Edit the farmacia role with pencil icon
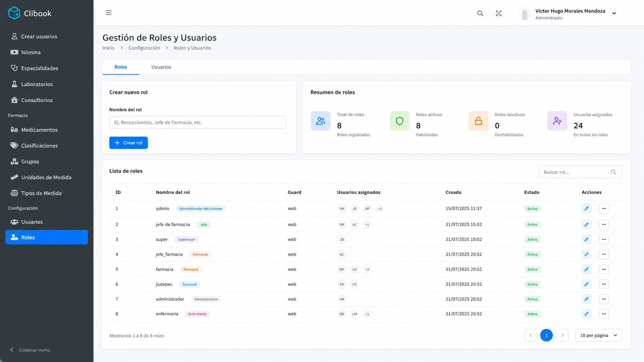This screenshot has width=644, height=362. 586,269
